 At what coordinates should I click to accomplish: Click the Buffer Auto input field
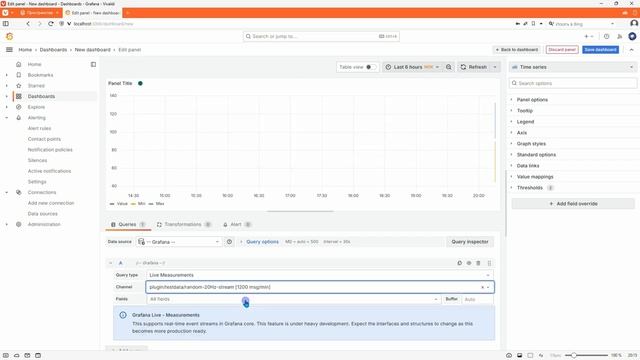[477, 299]
